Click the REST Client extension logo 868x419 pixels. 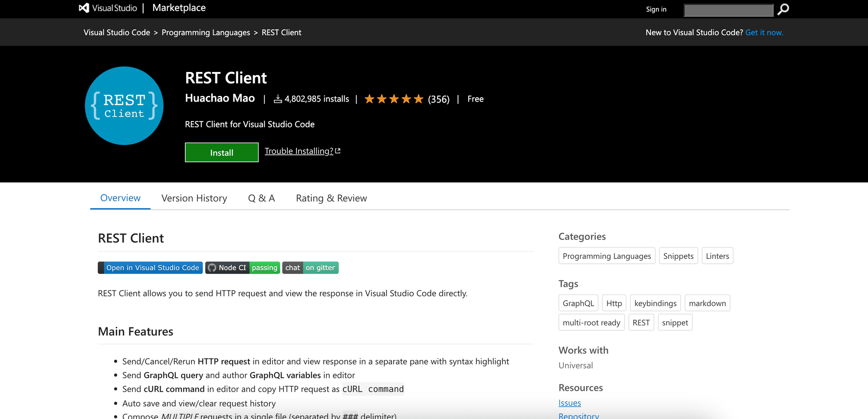(x=124, y=106)
